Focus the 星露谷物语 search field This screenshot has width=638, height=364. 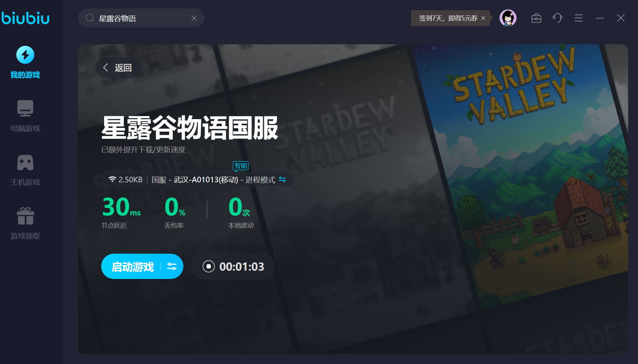pyautogui.click(x=141, y=18)
